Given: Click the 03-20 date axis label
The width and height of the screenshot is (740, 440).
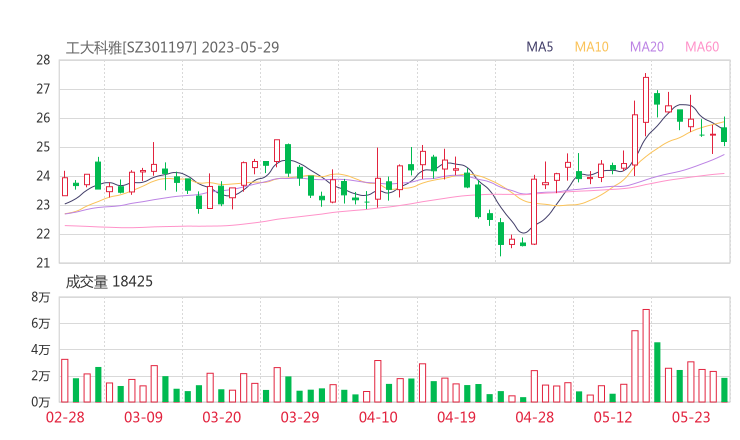Looking at the screenshot, I should 222,417.
